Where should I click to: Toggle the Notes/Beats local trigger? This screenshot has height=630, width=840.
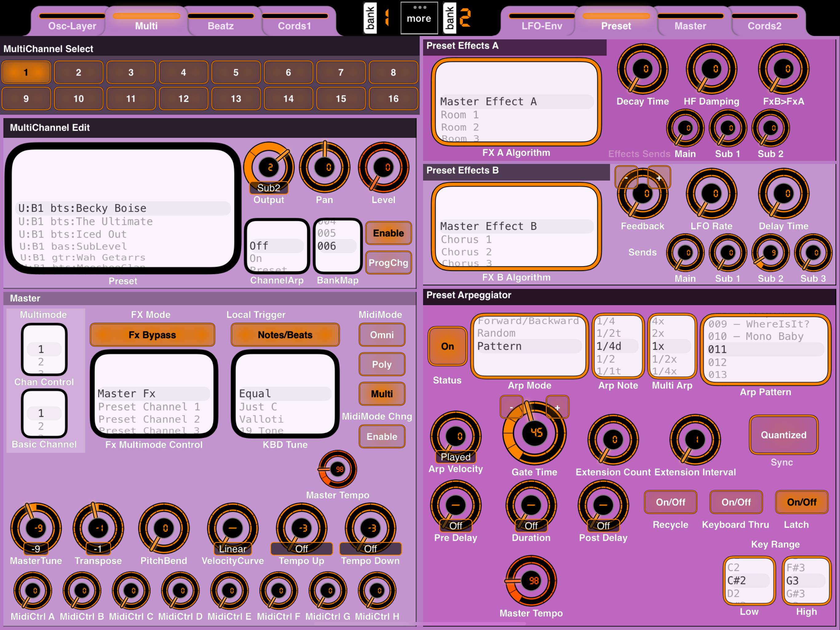point(285,335)
